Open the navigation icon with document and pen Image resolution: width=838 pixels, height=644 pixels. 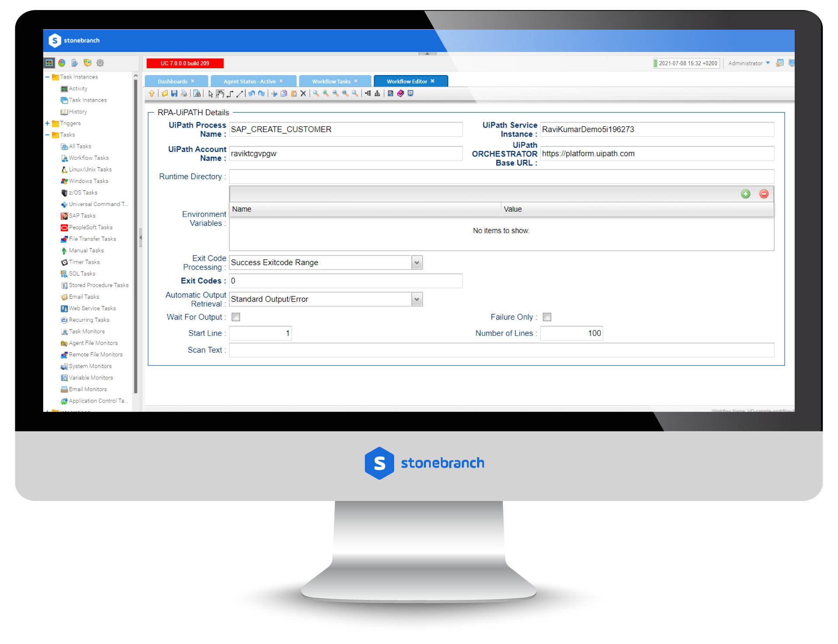pyautogui.click(x=75, y=63)
